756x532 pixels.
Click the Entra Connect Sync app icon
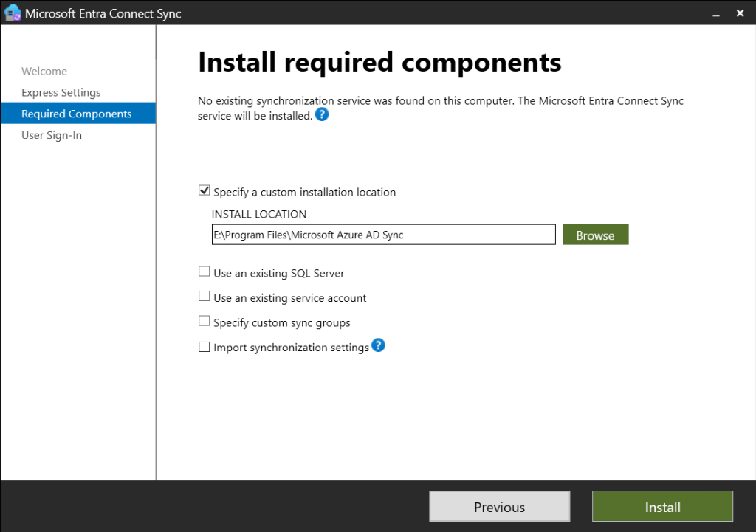(13, 13)
